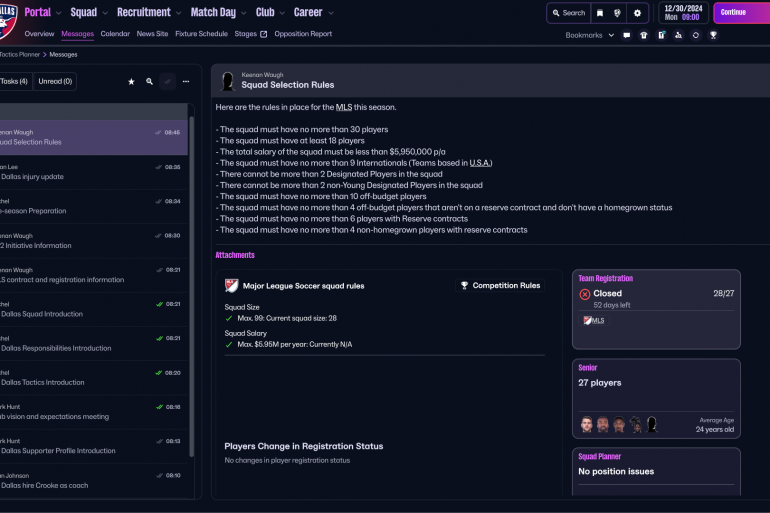This screenshot has height=513, width=770.
Task: Expand the Match Day dropdown menu
Action: click(217, 13)
